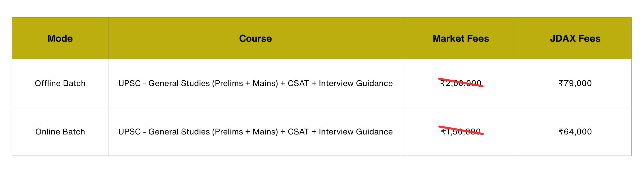Click "CSAT" in the Offline Batch row
The height and width of the screenshot is (173, 644).
pos(298,83)
